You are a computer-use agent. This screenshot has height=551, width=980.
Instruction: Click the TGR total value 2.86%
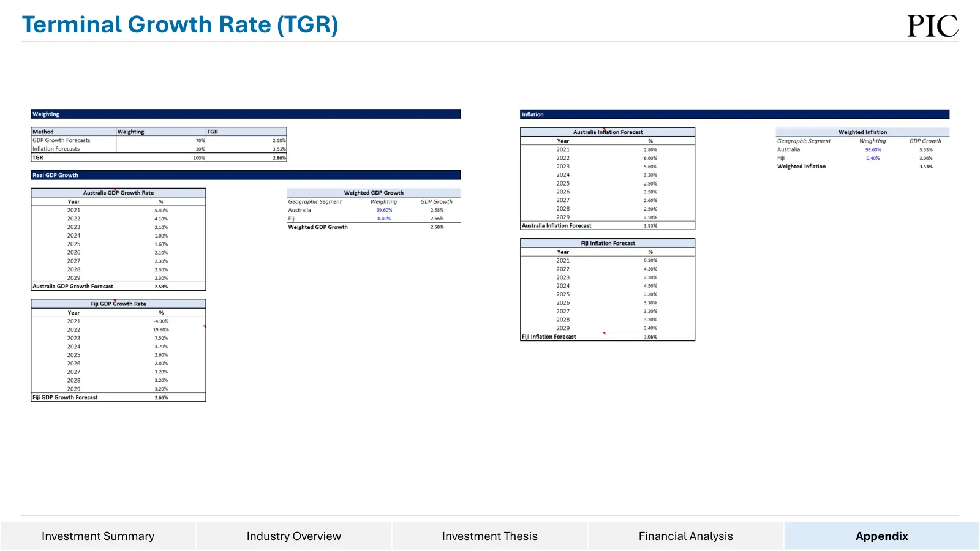(279, 158)
